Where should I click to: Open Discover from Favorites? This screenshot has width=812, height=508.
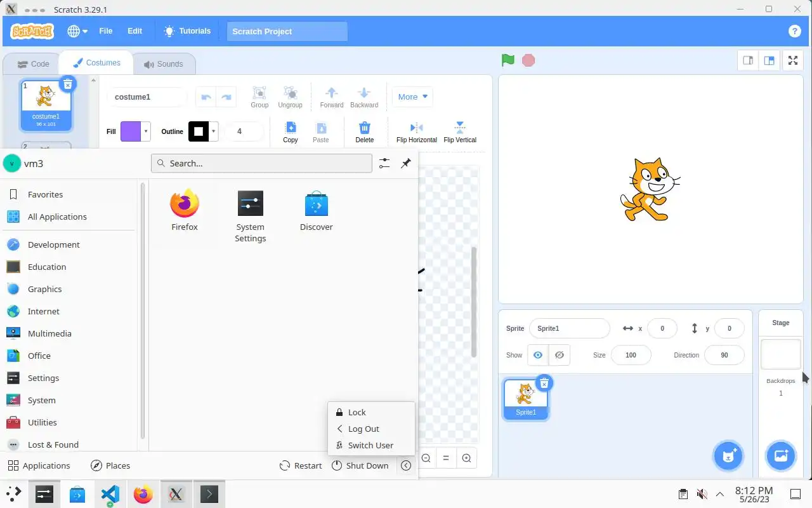[316, 211]
